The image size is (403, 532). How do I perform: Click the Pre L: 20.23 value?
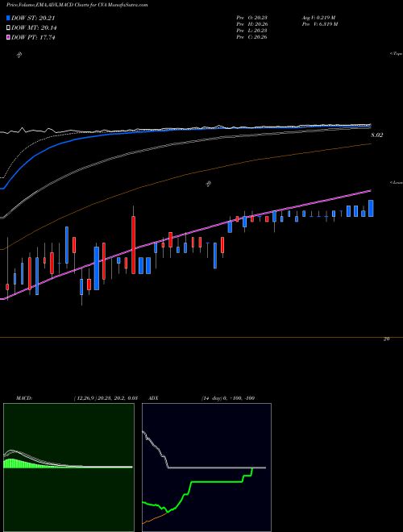(251, 31)
